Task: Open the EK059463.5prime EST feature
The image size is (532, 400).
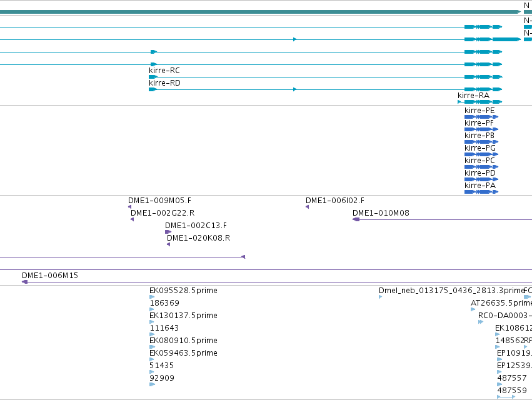Action: pos(183,353)
